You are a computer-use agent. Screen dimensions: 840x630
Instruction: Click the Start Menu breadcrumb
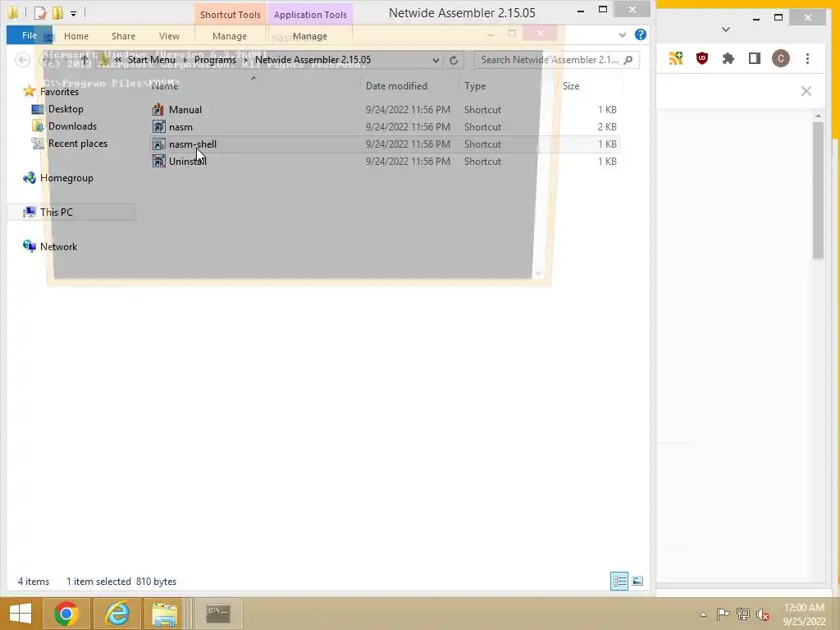click(x=152, y=60)
